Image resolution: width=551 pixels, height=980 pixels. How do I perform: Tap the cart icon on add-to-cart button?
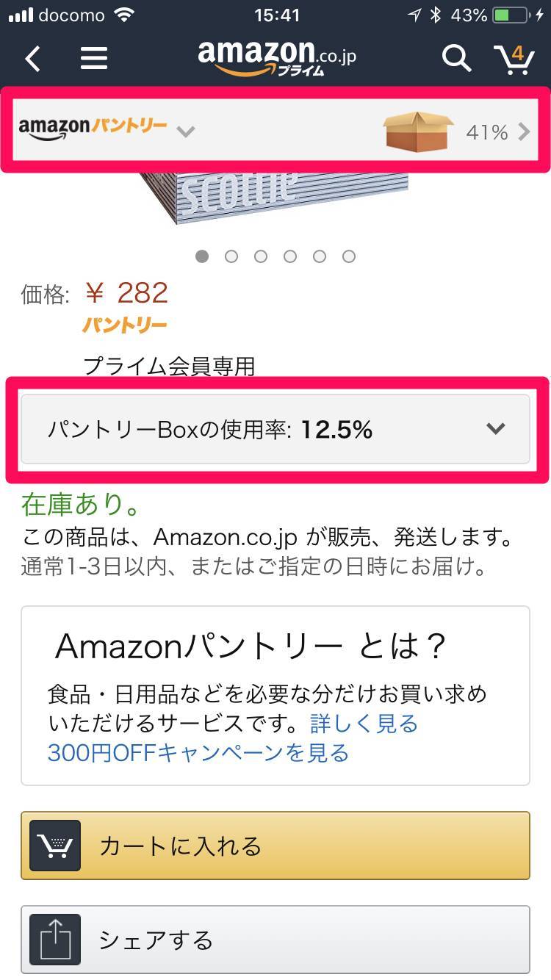pyautogui.click(x=55, y=846)
